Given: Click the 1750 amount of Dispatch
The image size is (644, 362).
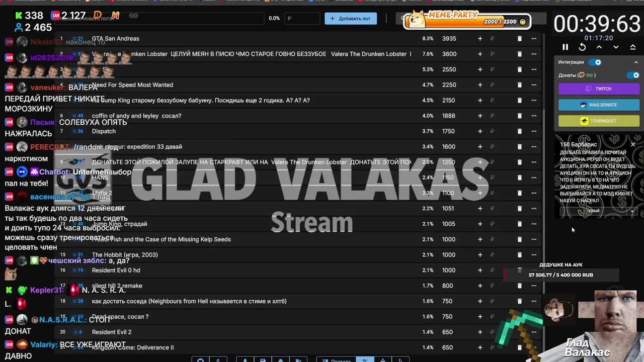Looking at the screenshot, I should click(449, 131).
